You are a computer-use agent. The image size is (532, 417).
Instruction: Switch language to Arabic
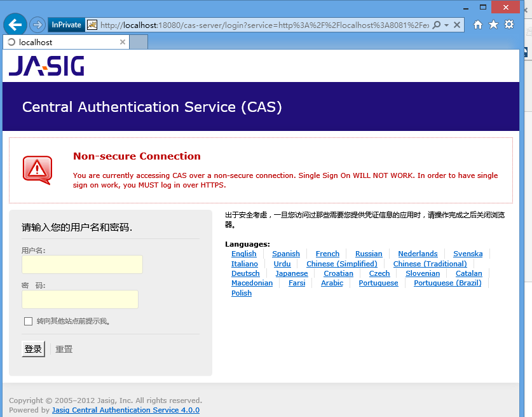(x=332, y=283)
